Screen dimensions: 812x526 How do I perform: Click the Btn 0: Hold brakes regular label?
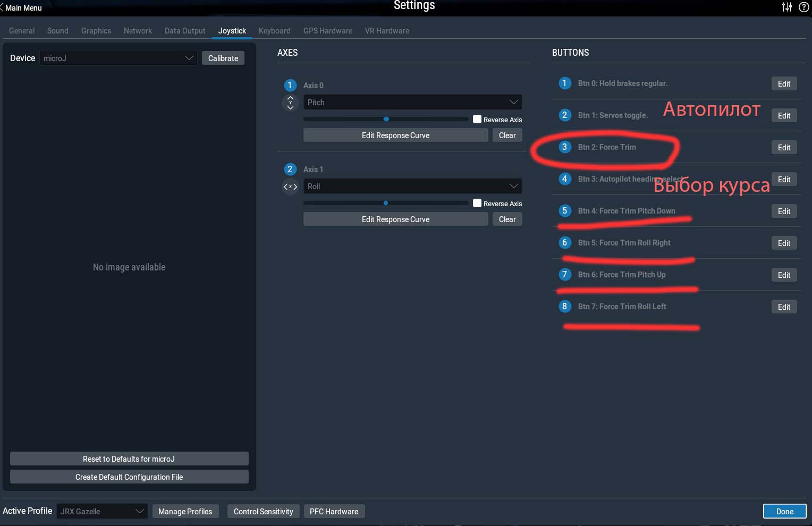[x=623, y=83]
